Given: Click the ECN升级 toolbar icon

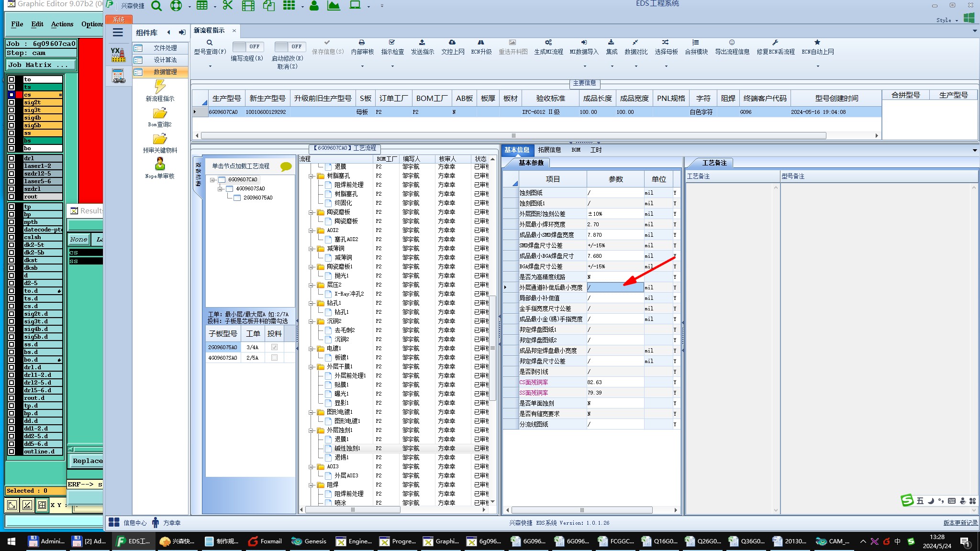Looking at the screenshot, I should click(x=481, y=43).
